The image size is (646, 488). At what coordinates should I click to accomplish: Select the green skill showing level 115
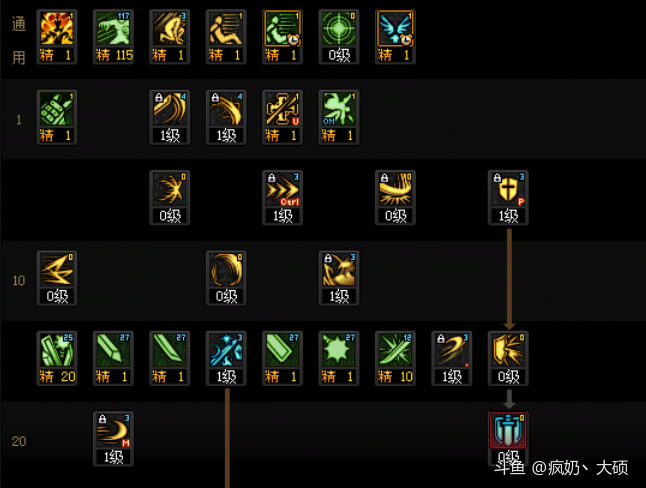click(x=113, y=28)
